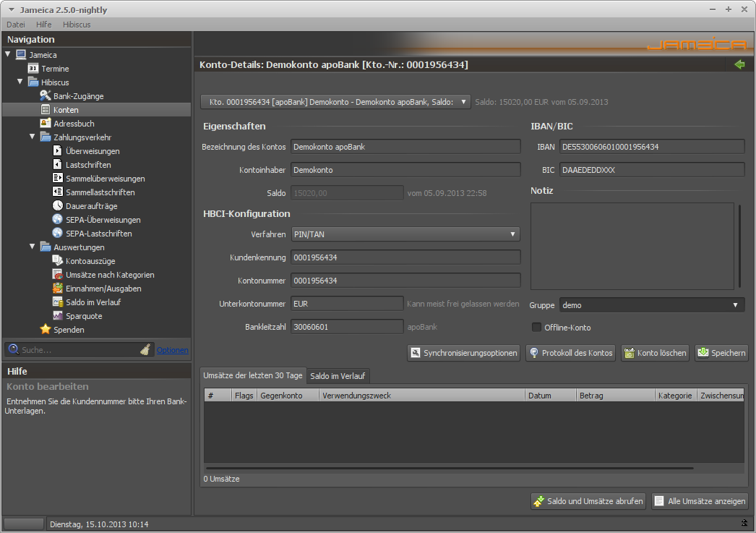Sort by the Verwendungszweck column header
This screenshot has height=533, width=756.
click(422, 396)
